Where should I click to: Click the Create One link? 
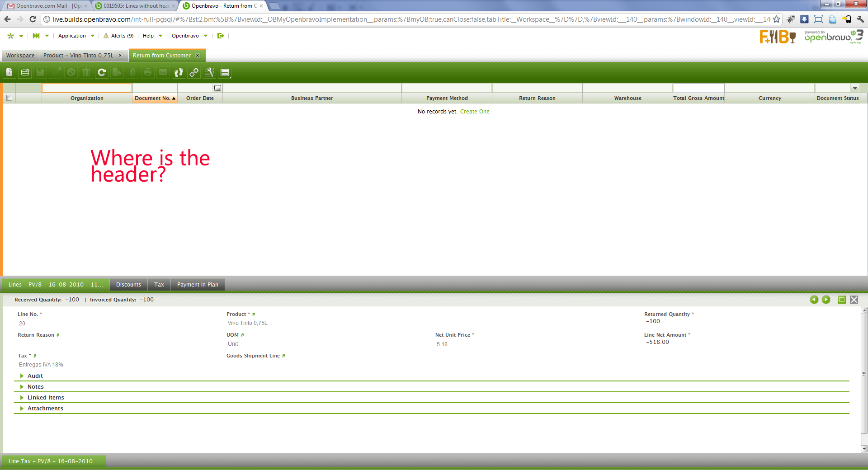coord(475,112)
